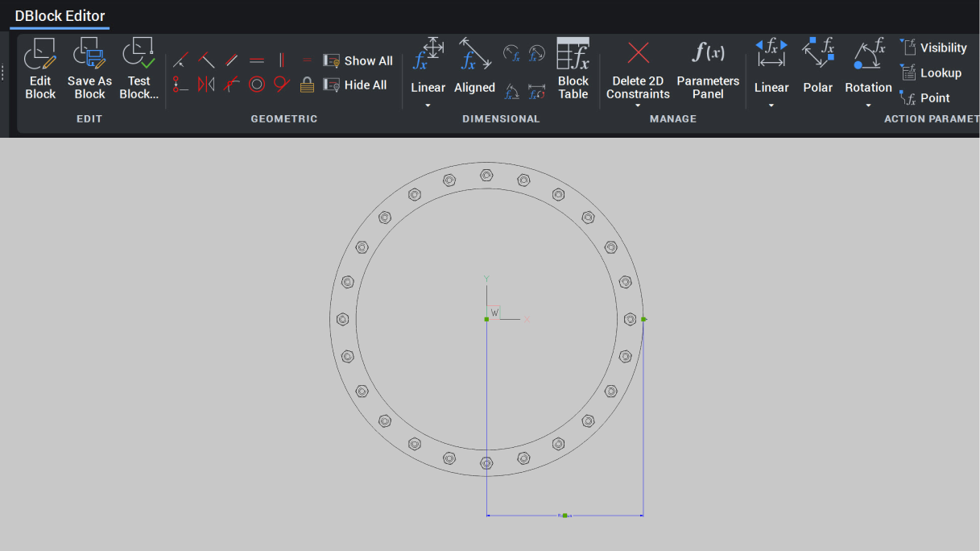This screenshot has width=980, height=551.
Task: Expand the Rotation parameter dropdown arrow
Action: tap(868, 105)
